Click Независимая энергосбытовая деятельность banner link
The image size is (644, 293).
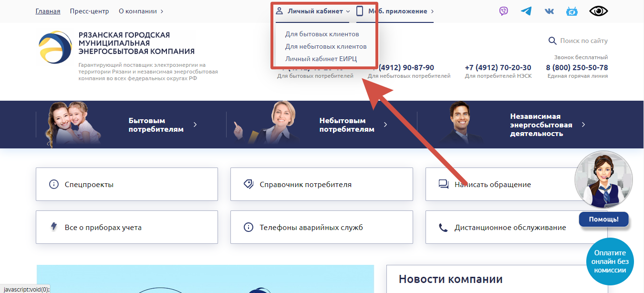tap(541, 125)
